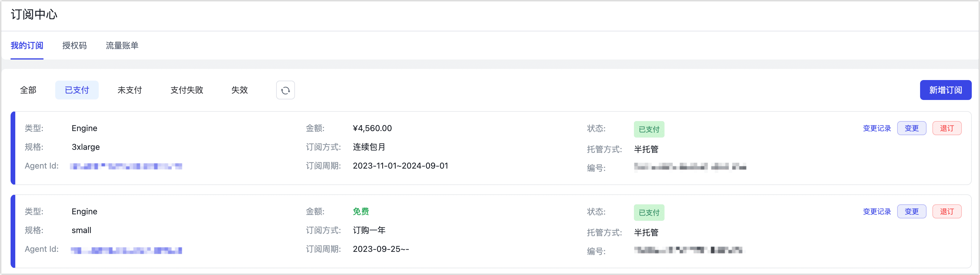The width and height of the screenshot is (980, 275).
Task: Show 失效 subscriptions
Action: click(x=240, y=90)
